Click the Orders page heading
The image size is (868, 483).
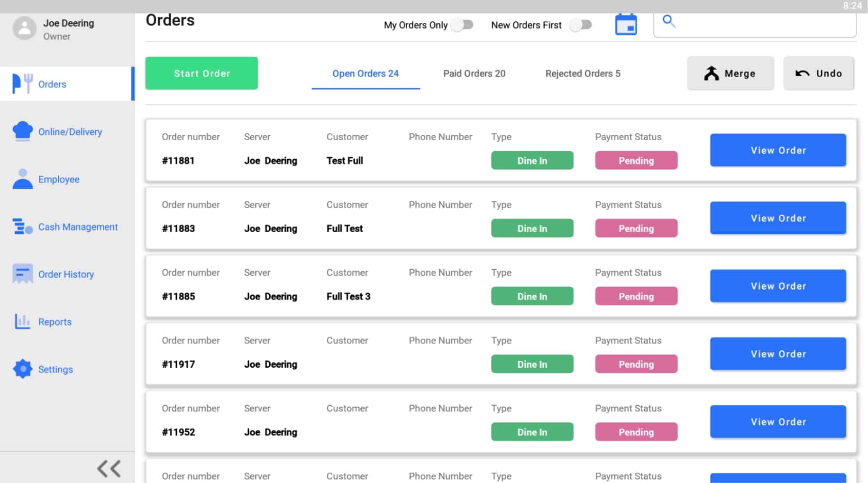170,20
